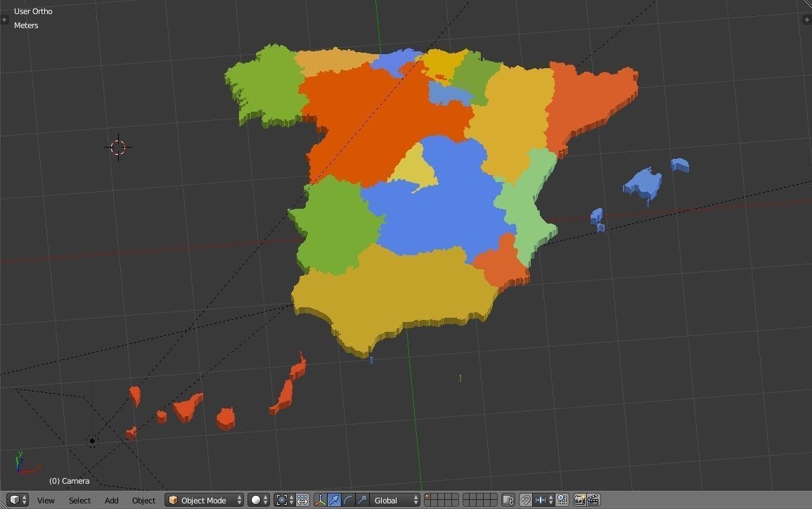Click the 3D cursor crosshair in viewport
This screenshot has height=509, width=812.
118,147
